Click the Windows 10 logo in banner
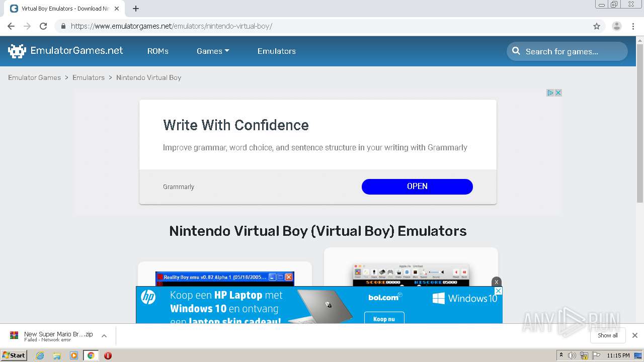This screenshot has width=644, height=362. (465, 299)
